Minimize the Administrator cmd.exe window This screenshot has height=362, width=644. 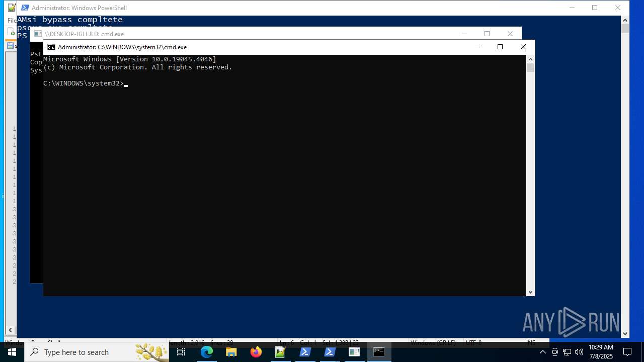pos(477,47)
